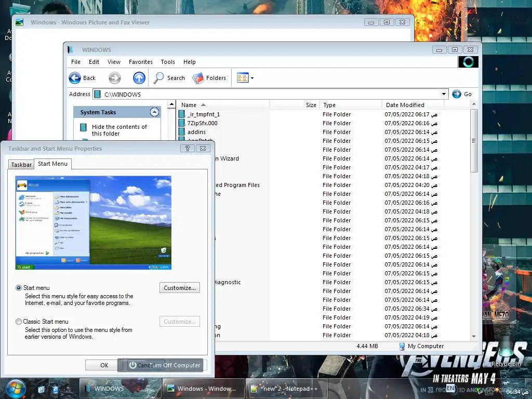Close the Taskbar and Start Menu Properties dialog
532x399 pixels.
click(x=203, y=148)
